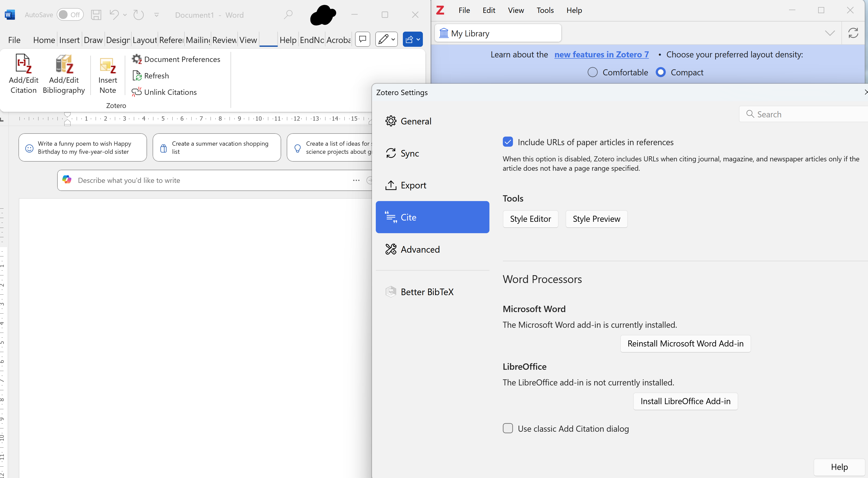Click Word's Save icon in title bar
The width and height of the screenshot is (868, 478).
point(96,15)
